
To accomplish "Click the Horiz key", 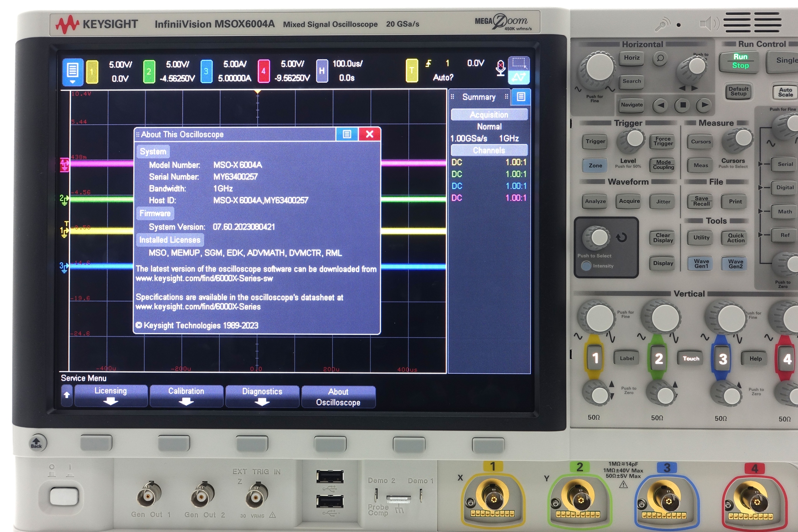I will point(632,58).
